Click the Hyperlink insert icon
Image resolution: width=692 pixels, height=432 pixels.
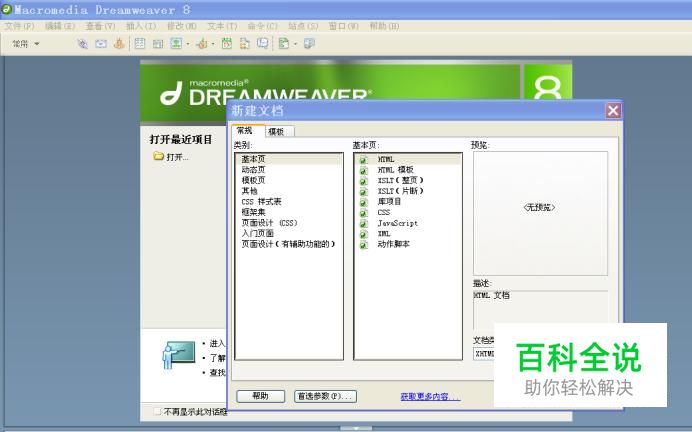pyautogui.click(x=82, y=43)
